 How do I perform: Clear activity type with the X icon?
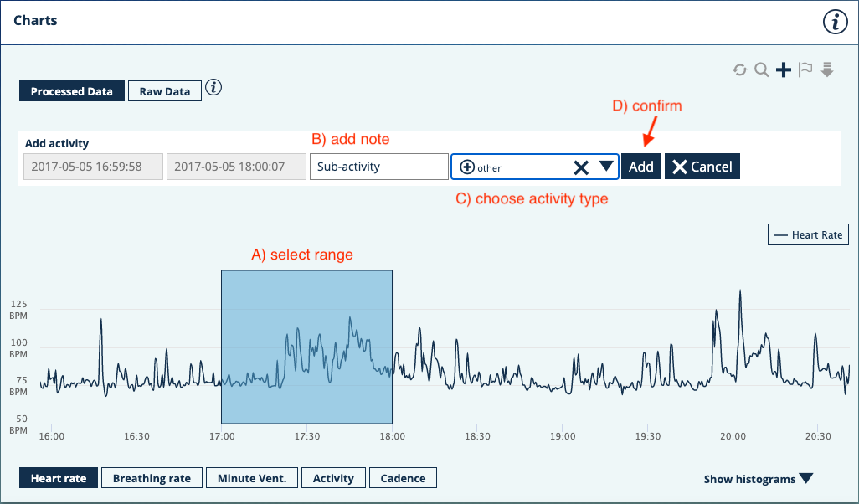(581, 167)
